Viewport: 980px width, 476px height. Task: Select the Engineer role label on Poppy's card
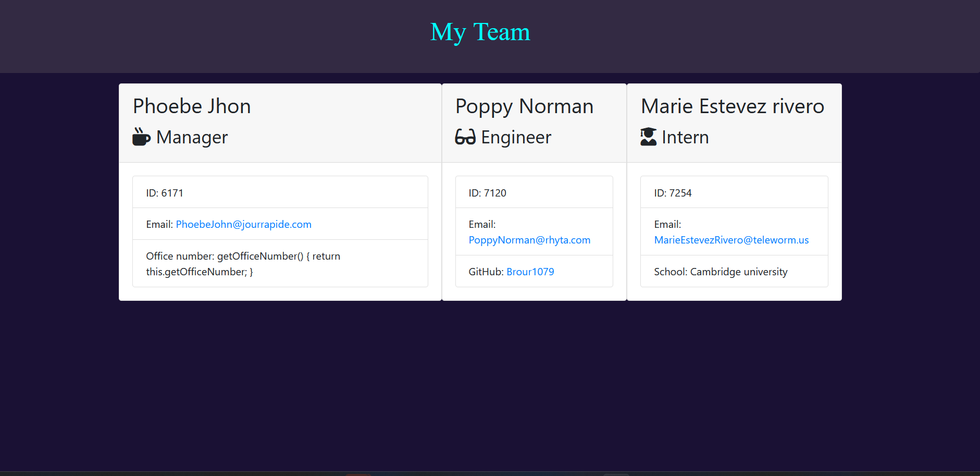[515, 137]
